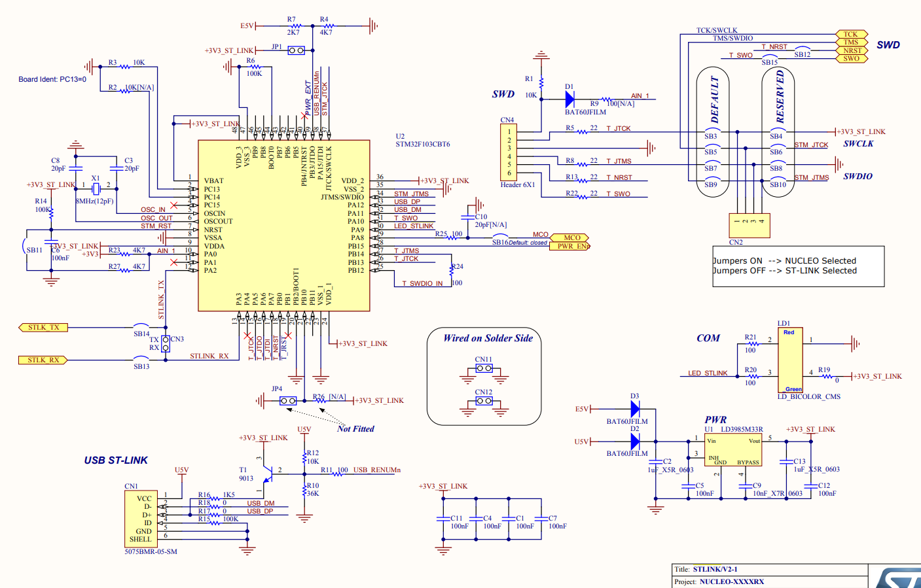Click 'Jumpers OFF --> ST-LINK Selected' note
The image size is (921, 588).
[x=784, y=271]
